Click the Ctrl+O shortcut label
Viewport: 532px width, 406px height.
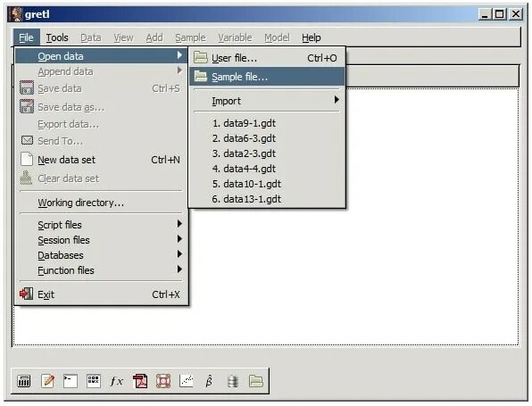(x=322, y=58)
